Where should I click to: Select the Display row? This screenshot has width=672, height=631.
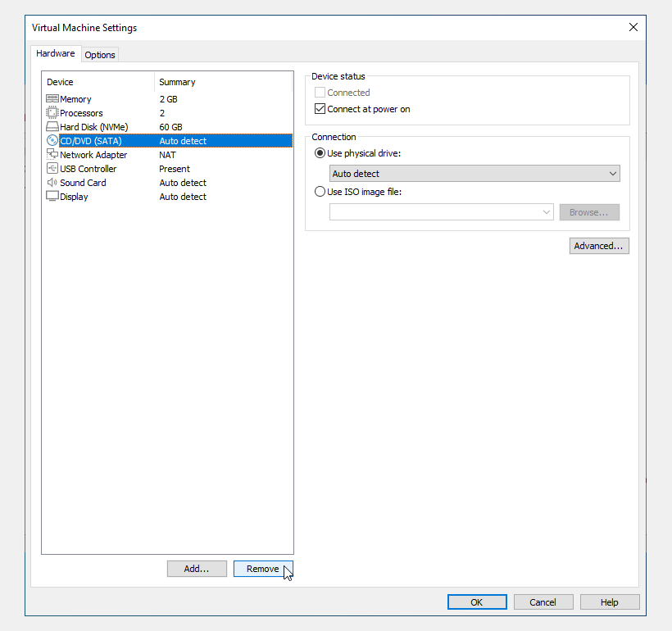coord(169,197)
